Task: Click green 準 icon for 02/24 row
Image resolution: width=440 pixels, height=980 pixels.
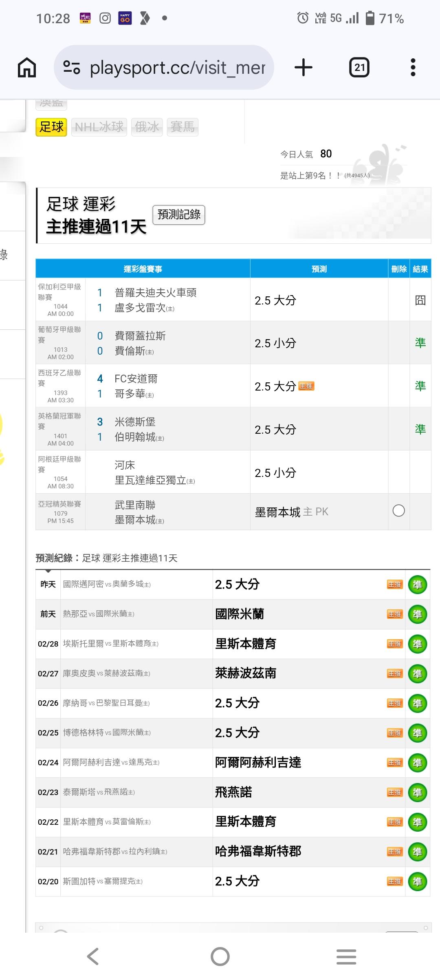Action: [x=418, y=763]
